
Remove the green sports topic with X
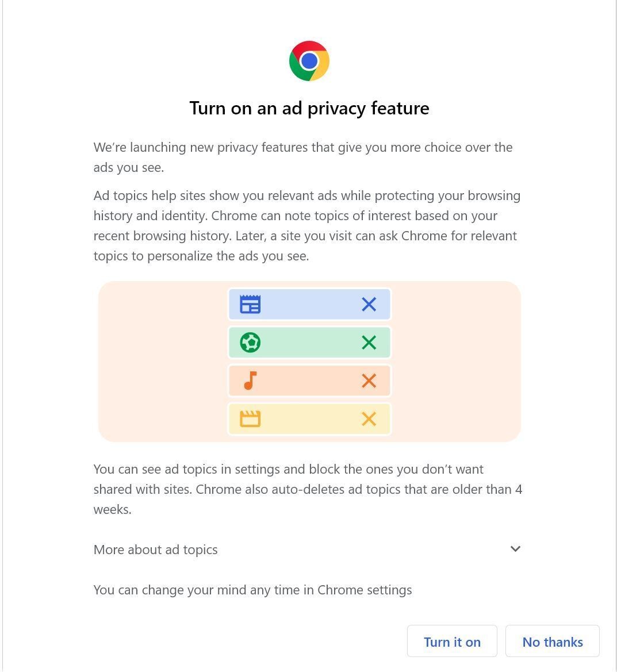coord(369,343)
